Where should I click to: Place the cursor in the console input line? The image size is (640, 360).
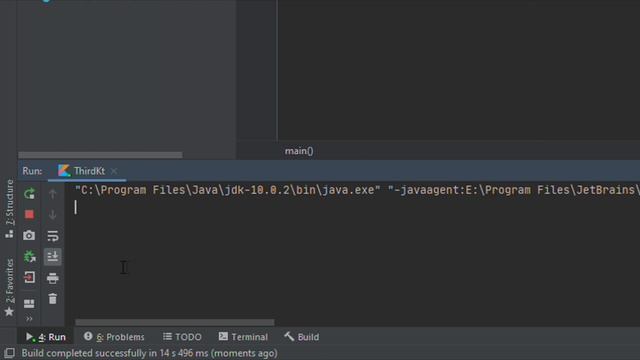click(357, 208)
